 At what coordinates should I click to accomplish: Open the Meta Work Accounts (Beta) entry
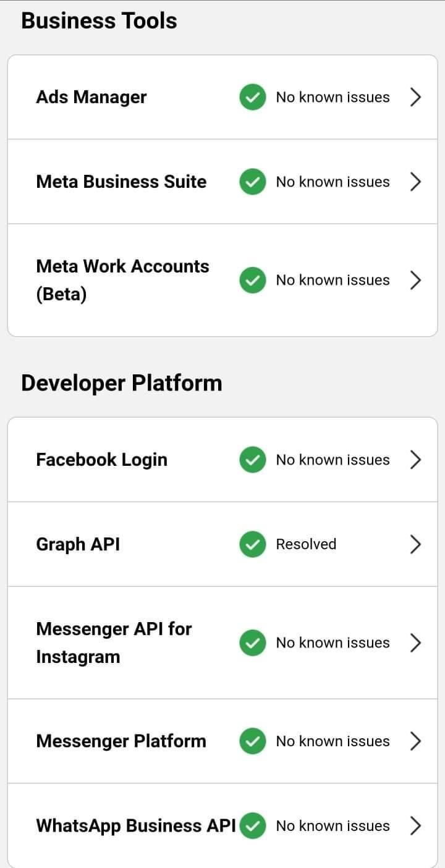click(122, 280)
